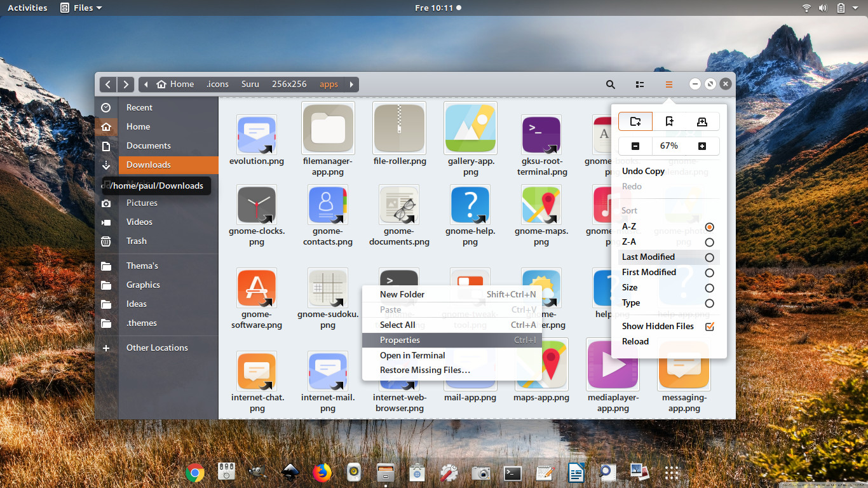Open the .themes bookmark folder
This screenshot has width=868, height=488.
pyautogui.click(x=156, y=323)
